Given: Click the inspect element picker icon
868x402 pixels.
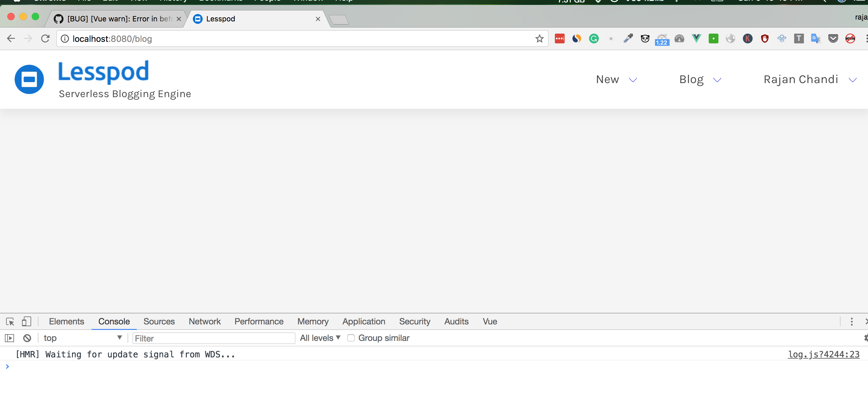Looking at the screenshot, I should (x=10, y=321).
